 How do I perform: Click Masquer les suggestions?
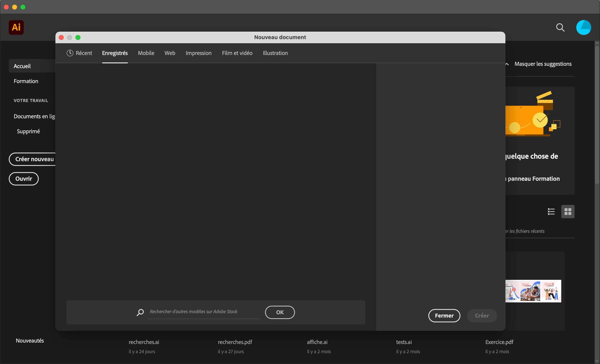(543, 64)
